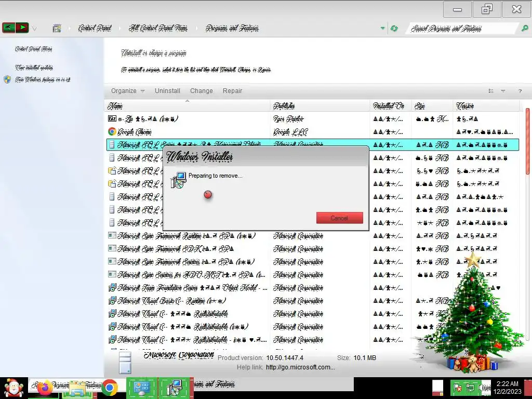
Task: Click Repair in the command bar
Action: [232, 91]
